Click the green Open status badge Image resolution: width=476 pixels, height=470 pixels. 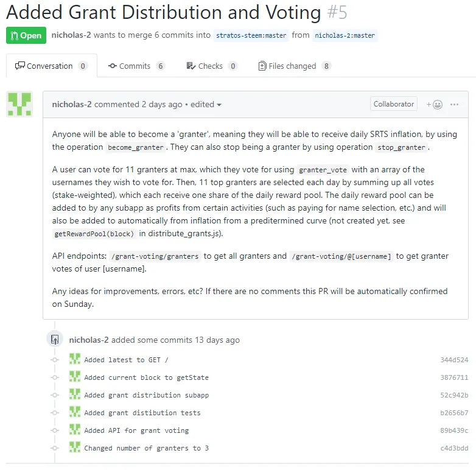pyautogui.click(x=26, y=35)
